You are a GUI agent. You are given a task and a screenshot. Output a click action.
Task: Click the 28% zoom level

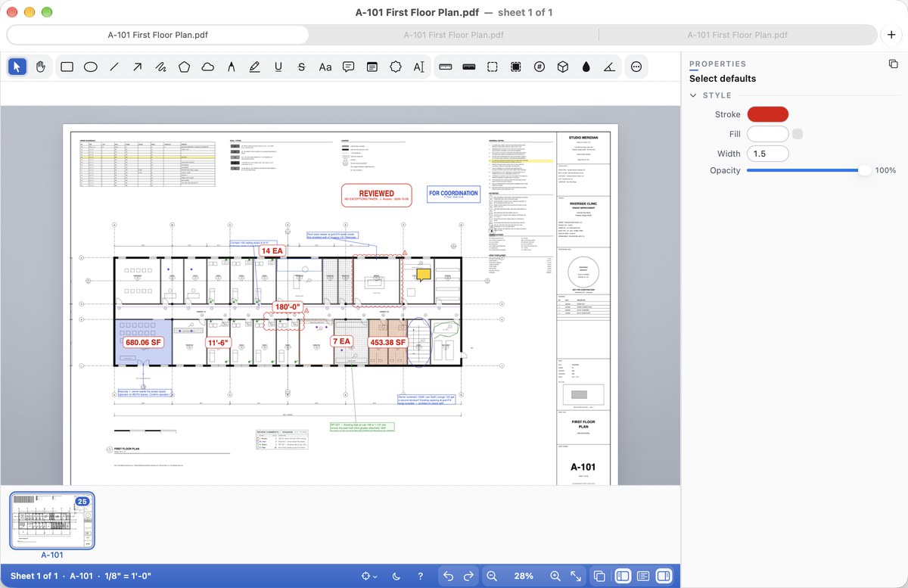click(x=524, y=576)
